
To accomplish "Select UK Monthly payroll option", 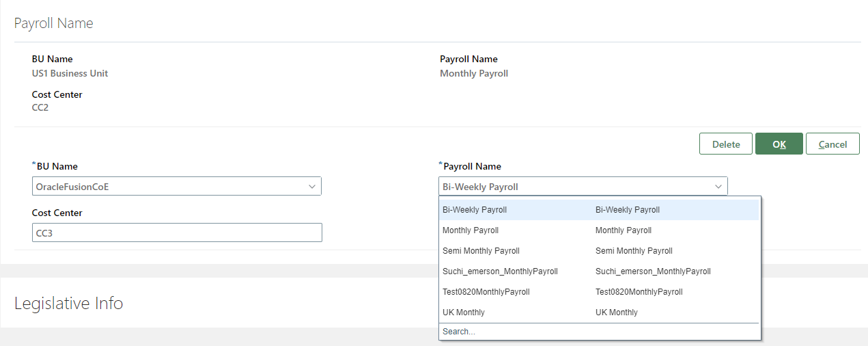I will click(464, 312).
